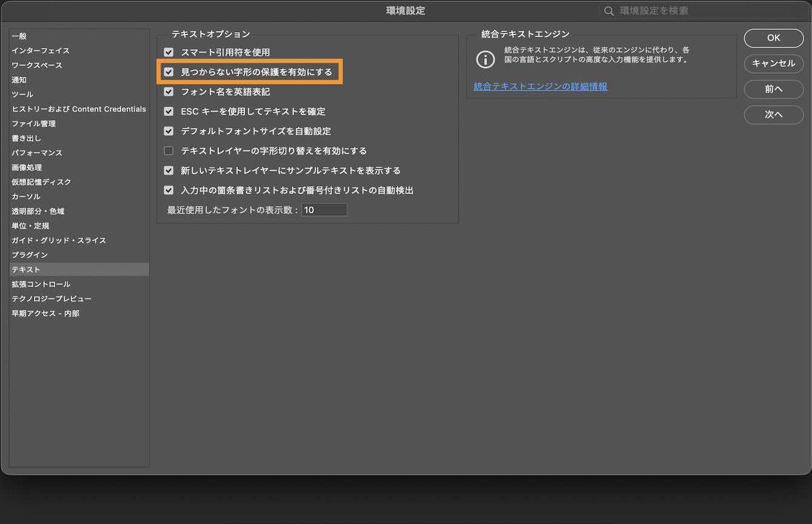This screenshot has width=812, height=524.
Task: Disable スマート引用符を使用
Action: click(168, 52)
